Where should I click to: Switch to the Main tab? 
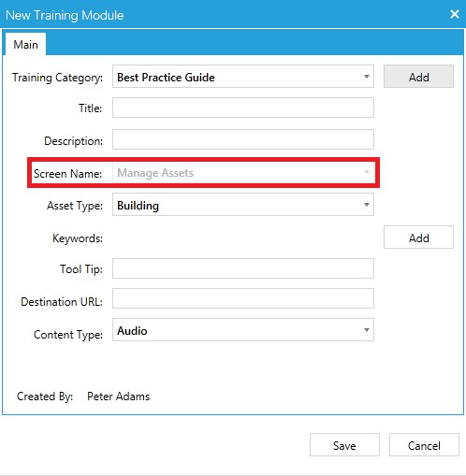(x=25, y=45)
